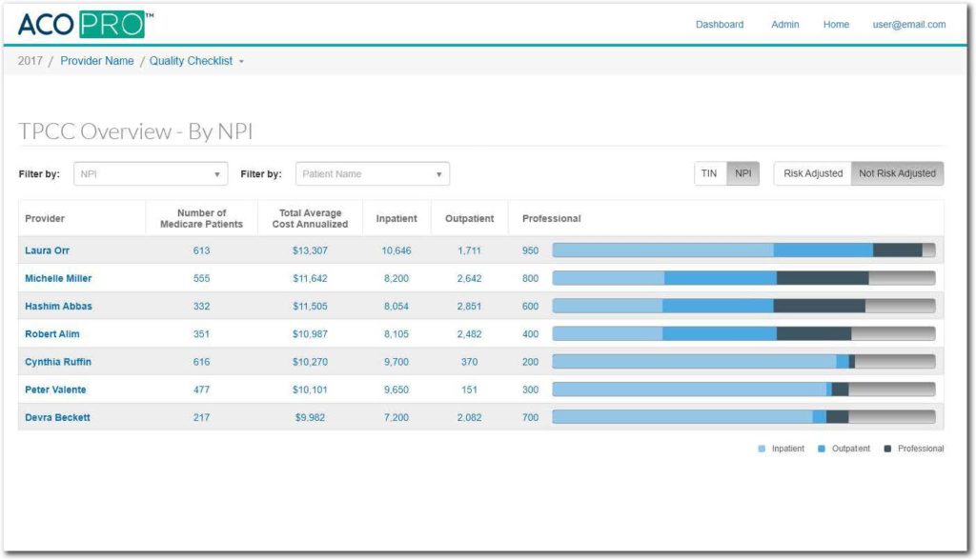Click the Professional legend color square
The height and width of the screenshot is (560, 976).
point(886,449)
